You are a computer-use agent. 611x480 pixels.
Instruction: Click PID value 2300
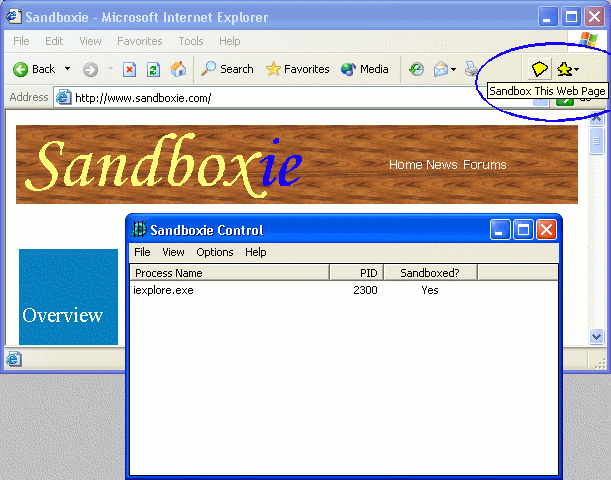pos(365,290)
